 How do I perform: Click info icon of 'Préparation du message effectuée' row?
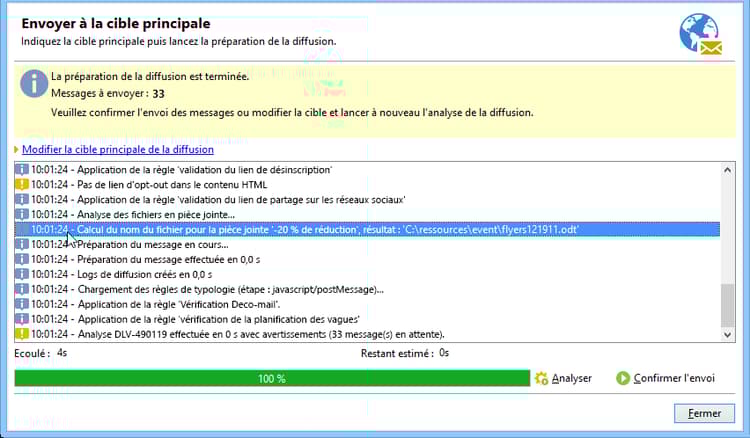coord(22,259)
